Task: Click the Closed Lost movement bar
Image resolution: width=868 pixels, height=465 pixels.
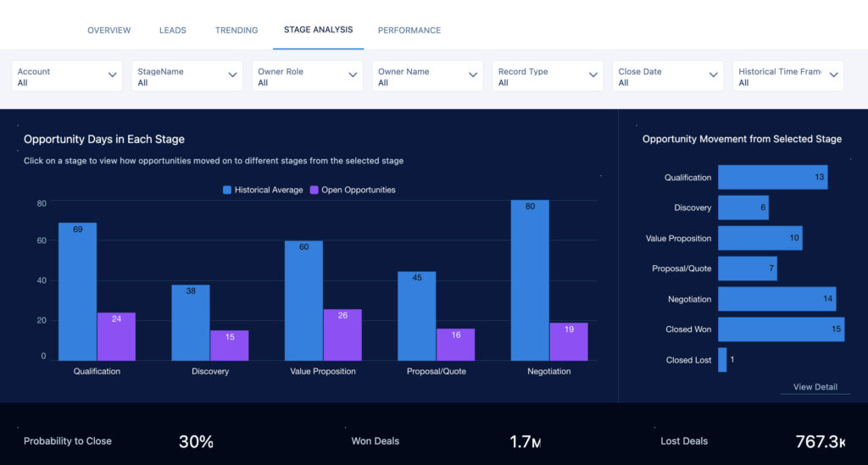Action: click(x=722, y=360)
